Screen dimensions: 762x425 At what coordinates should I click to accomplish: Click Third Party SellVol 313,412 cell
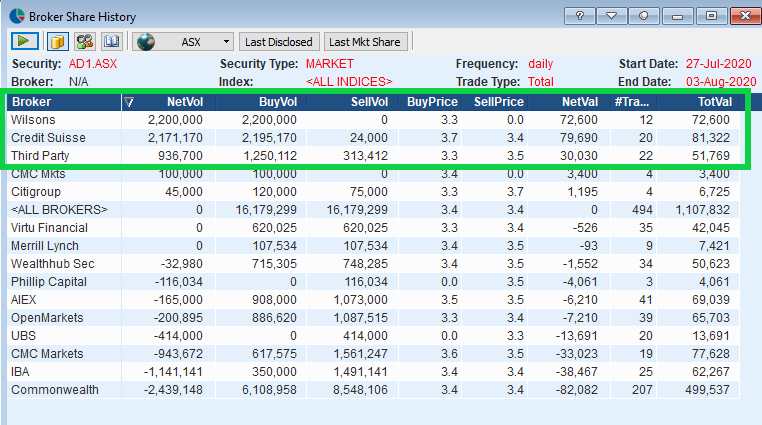click(x=352, y=155)
